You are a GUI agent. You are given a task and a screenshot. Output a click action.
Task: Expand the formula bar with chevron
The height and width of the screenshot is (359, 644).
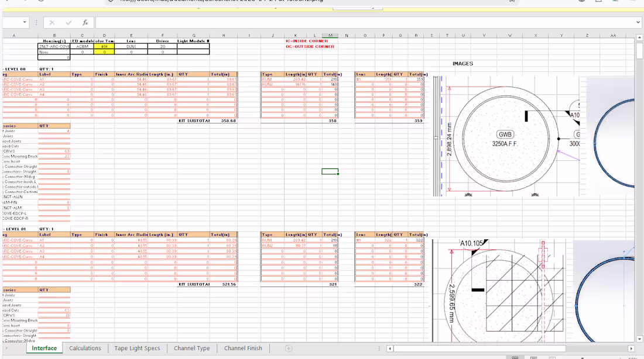638,22
